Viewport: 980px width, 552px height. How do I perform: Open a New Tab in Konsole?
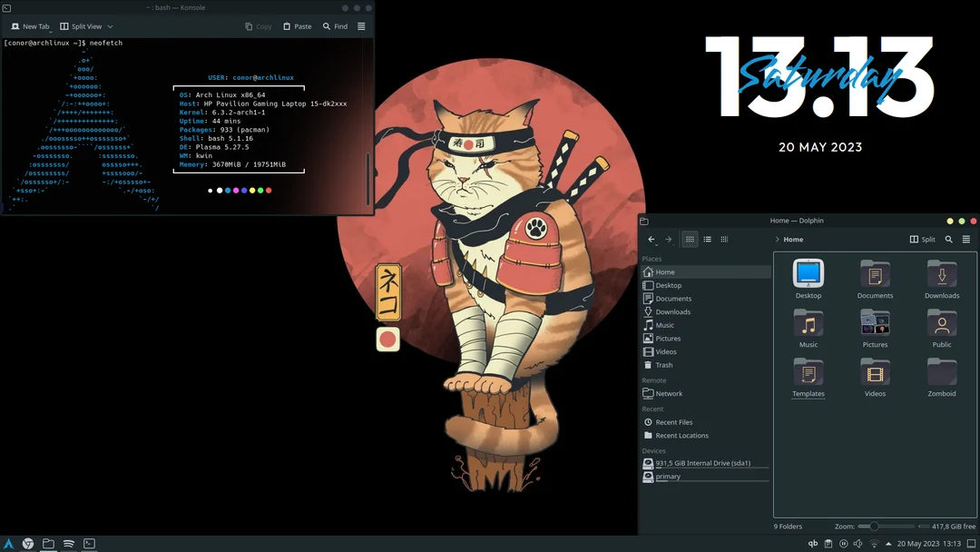pyautogui.click(x=29, y=25)
